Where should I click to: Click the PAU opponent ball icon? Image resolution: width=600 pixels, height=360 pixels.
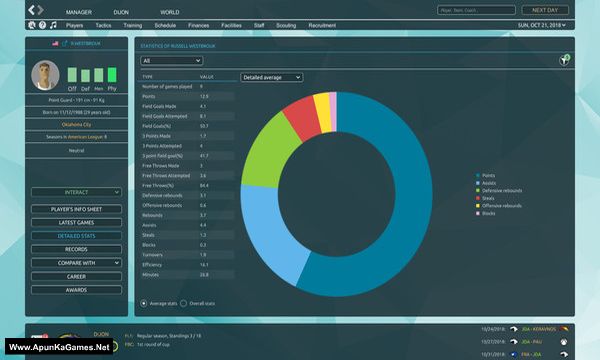(564, 342)
